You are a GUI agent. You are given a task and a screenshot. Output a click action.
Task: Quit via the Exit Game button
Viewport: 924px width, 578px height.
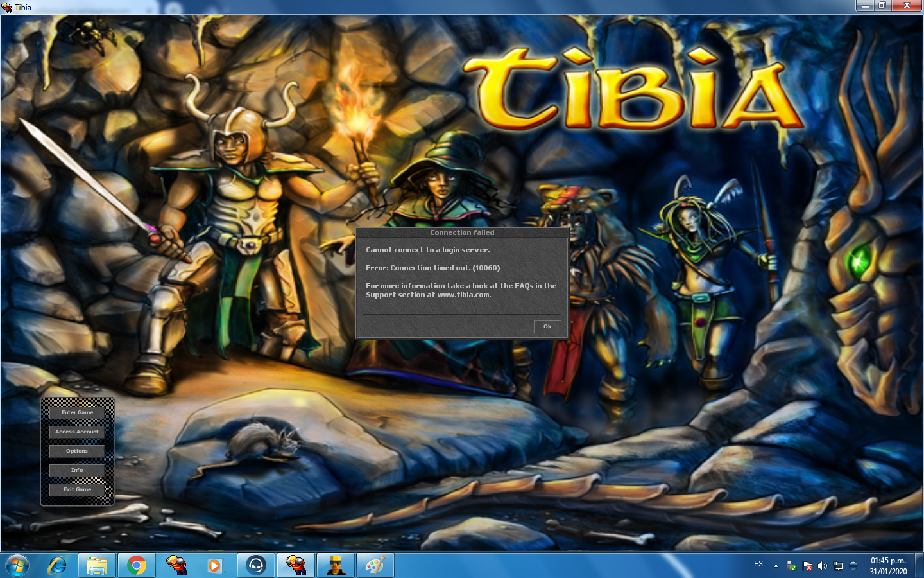(x=77, y=490)
